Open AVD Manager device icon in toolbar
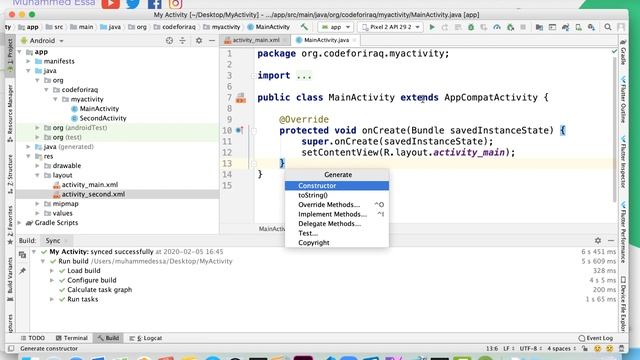 [x=578, y=27]
